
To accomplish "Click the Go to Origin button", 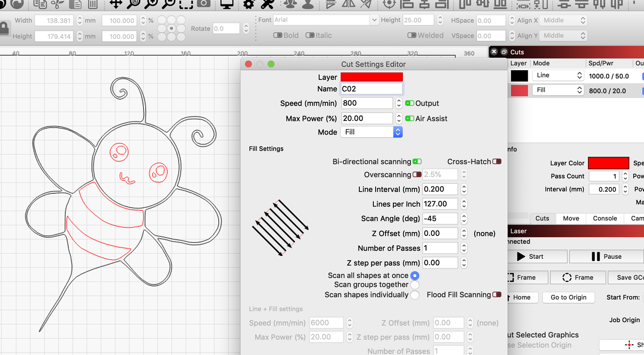I will pos(568,297).
